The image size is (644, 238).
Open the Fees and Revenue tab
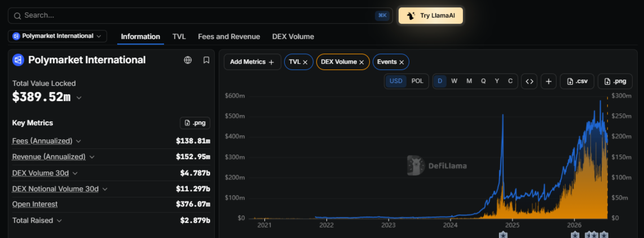[x=229, y=37]
